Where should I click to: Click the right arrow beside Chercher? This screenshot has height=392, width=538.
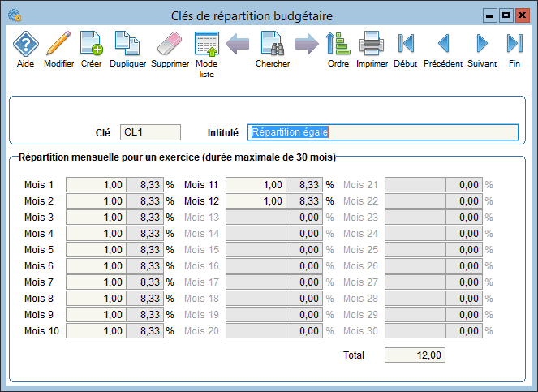coord(307,44)
